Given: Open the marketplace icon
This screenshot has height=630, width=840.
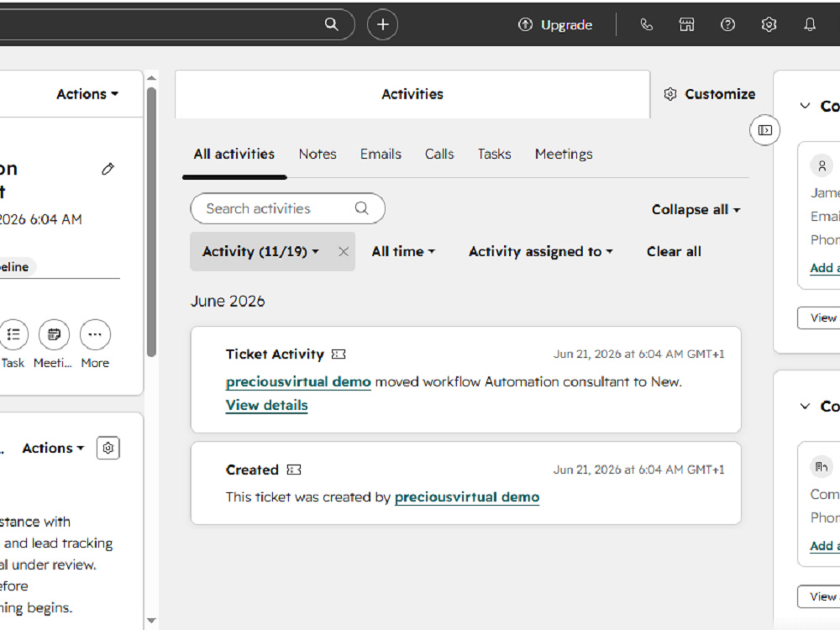Looking at the screenshot, I should click(x=687, y=24).
